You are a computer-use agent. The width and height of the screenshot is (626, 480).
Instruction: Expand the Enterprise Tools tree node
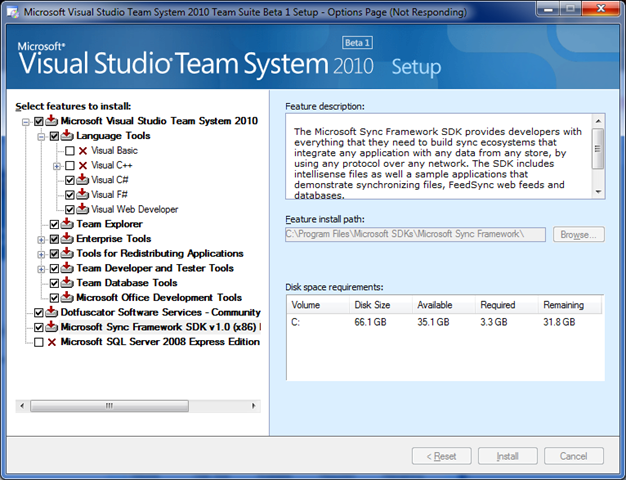41,240
